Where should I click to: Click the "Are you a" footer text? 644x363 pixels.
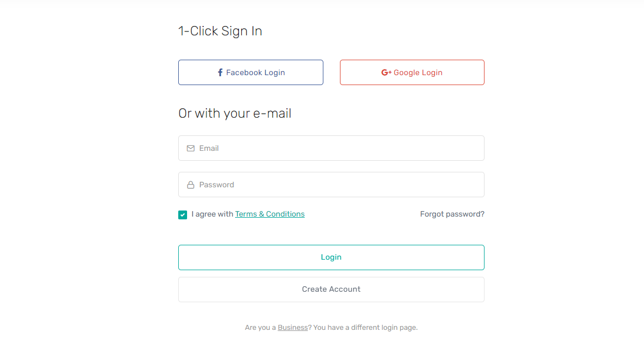pos(260,328)
